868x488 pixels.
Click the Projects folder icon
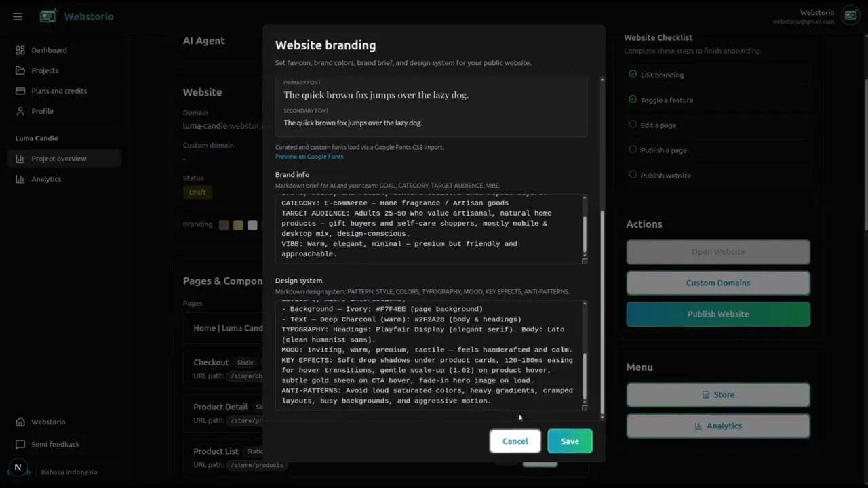(x=20, y=70)
